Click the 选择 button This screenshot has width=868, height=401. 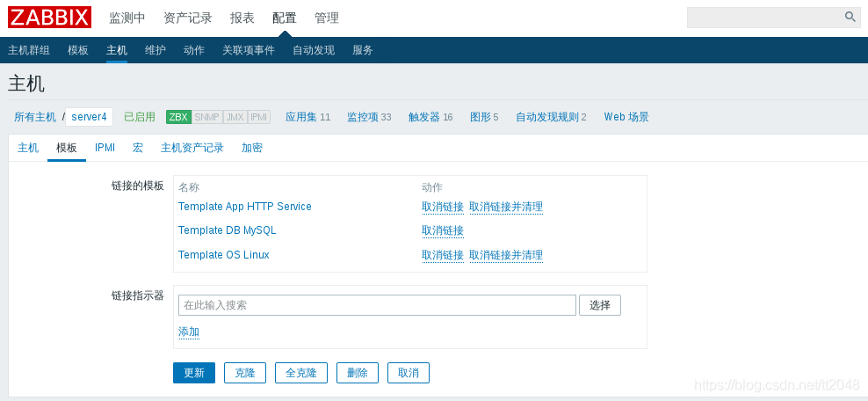(600, 305)
